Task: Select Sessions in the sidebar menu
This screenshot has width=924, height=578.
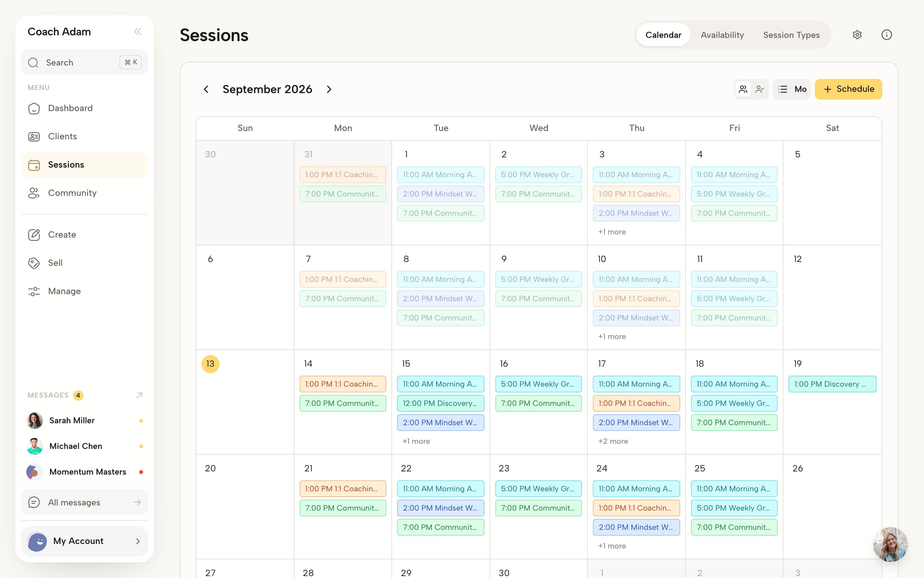Action: pos(84,165)
